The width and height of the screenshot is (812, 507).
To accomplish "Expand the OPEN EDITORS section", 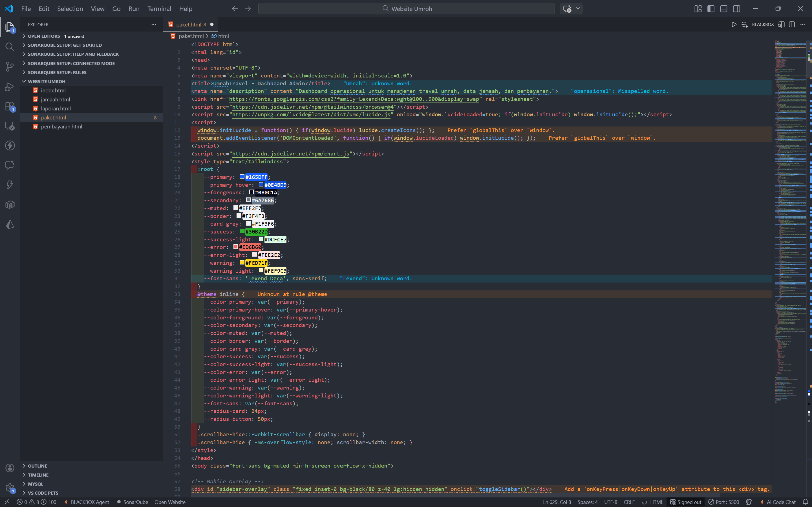I will click(44, 36).
